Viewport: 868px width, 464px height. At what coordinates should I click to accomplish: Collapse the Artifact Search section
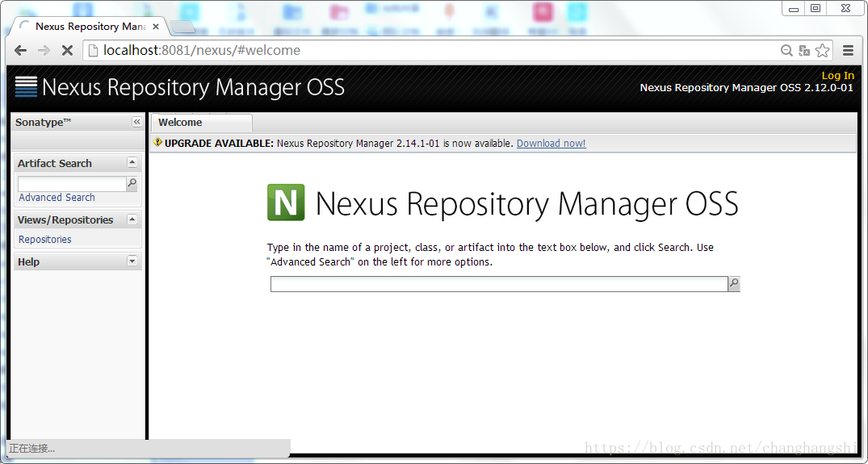point(132,162)
